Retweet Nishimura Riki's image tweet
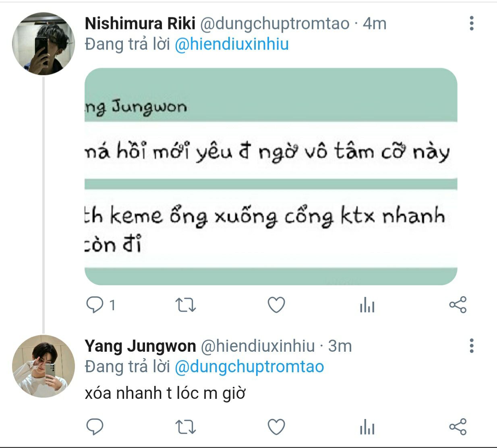This screenshot has height=448, width=497. tap(186, 305)
